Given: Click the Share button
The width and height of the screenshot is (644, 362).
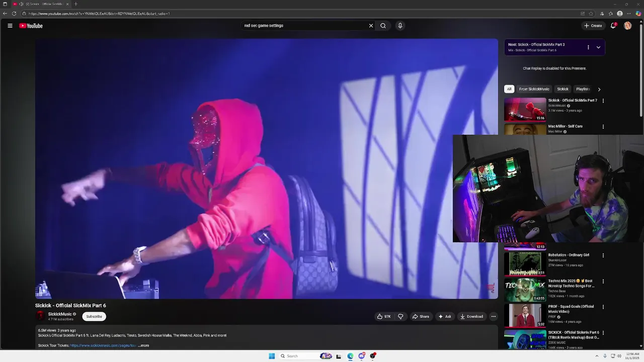Looking at the screenshot, I should click(x=421, y=316).
